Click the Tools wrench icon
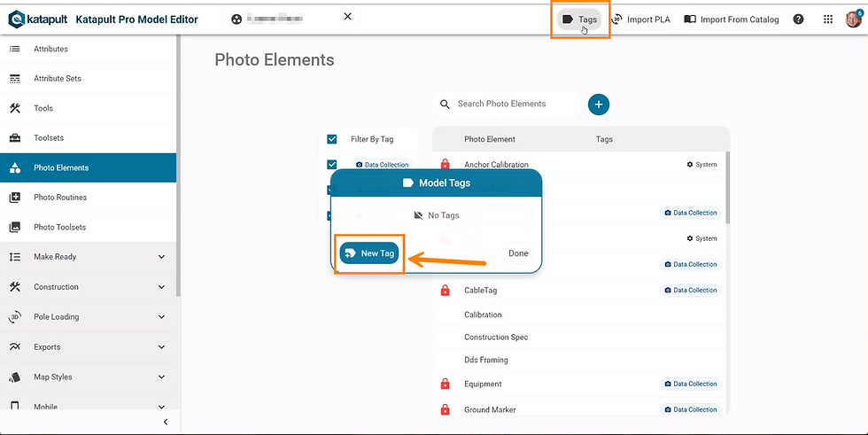868x435 pixels. [x=15, y=108]
